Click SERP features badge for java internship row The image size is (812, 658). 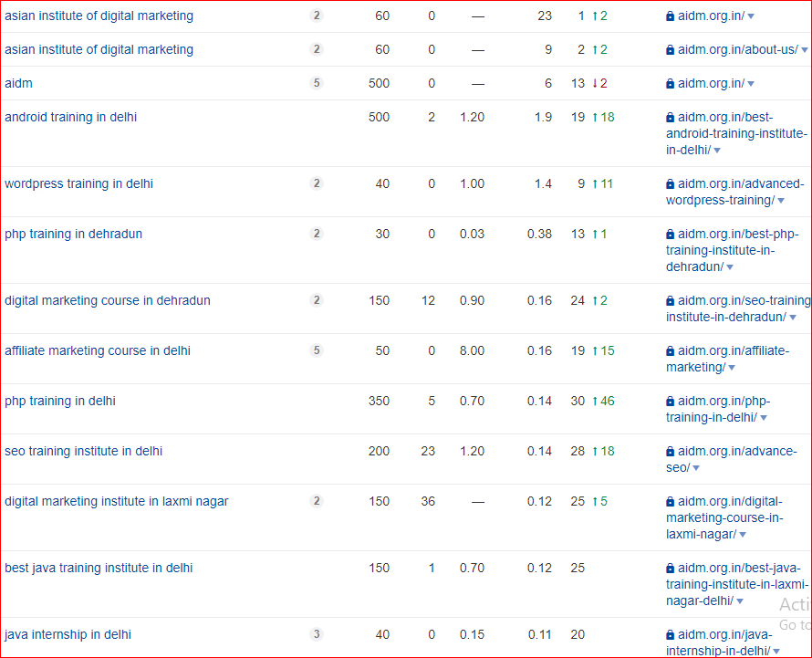(317, 634)
